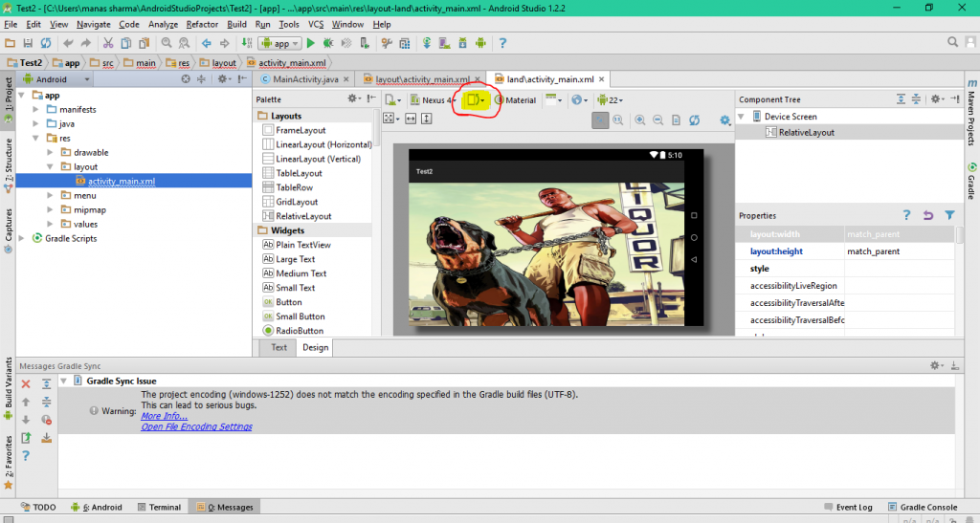Viewport: 980px width, 523px height.
Task: Click Zoom Out icon in design toolbar
Action: [x=657, y=120]
